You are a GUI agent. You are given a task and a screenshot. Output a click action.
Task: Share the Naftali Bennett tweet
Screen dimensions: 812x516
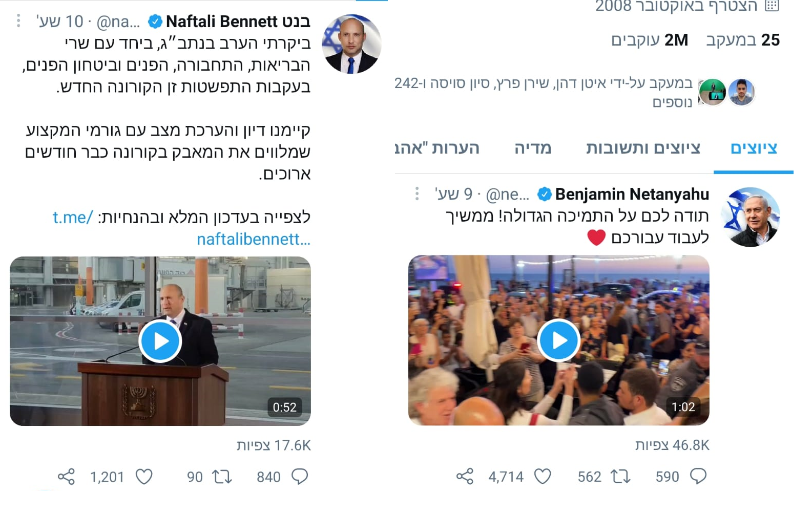[x=66, y=477]
